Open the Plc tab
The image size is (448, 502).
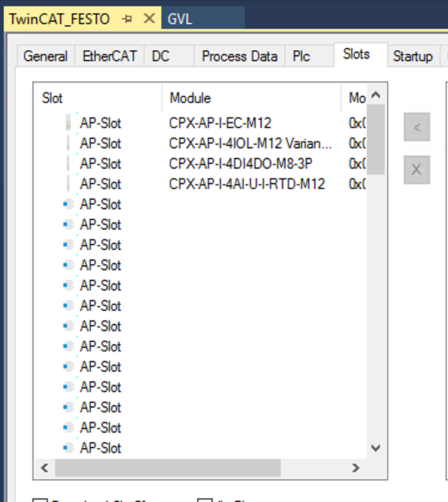coord(309,56)
